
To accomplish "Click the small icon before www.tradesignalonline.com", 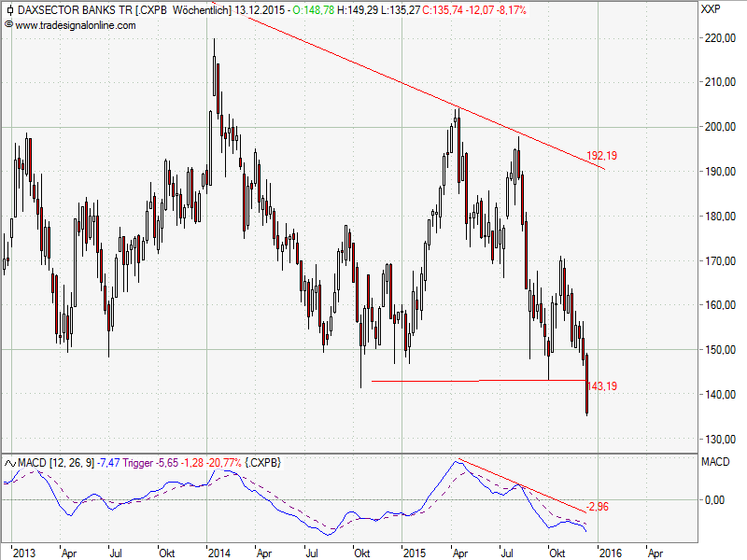I will click(x=8, y=25).
